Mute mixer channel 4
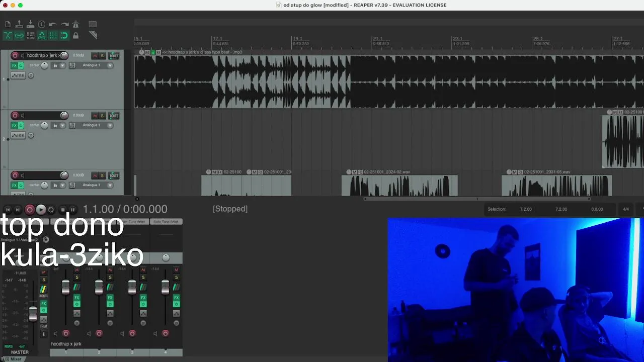Screen dimensions: 644x362 (176, 270)
